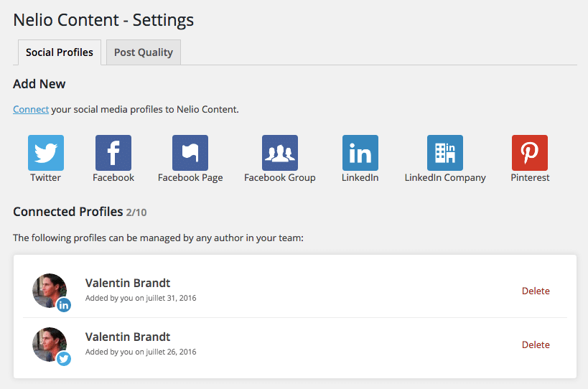Choose the Facebook Page flag icon
The image size is (588, 389).
click(x=190, y=153)
